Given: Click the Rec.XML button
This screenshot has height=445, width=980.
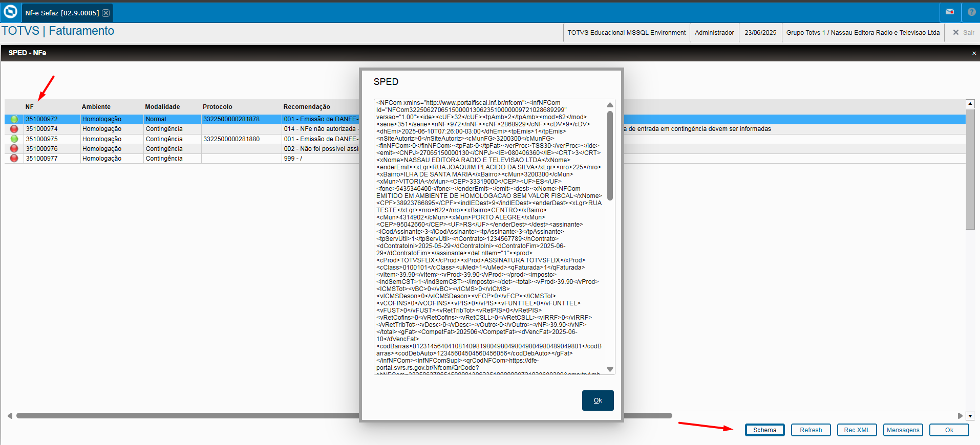Looking at the screenshot, I should pyautogui.click(x=857, y=430).
